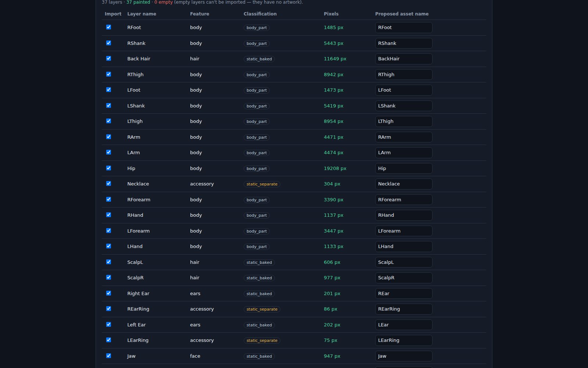Select the LHand layer name
The height and width of the screenshot is (368, 588).
tap(135, 246)
